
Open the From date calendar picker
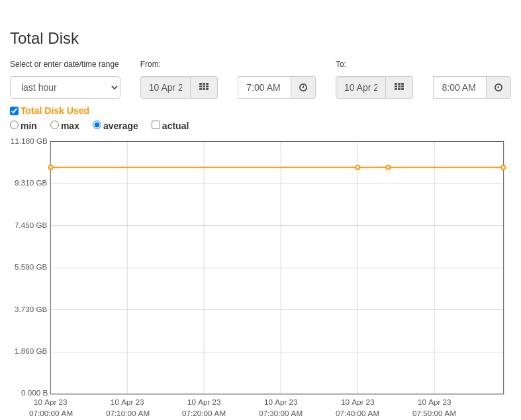pos(204,87)
